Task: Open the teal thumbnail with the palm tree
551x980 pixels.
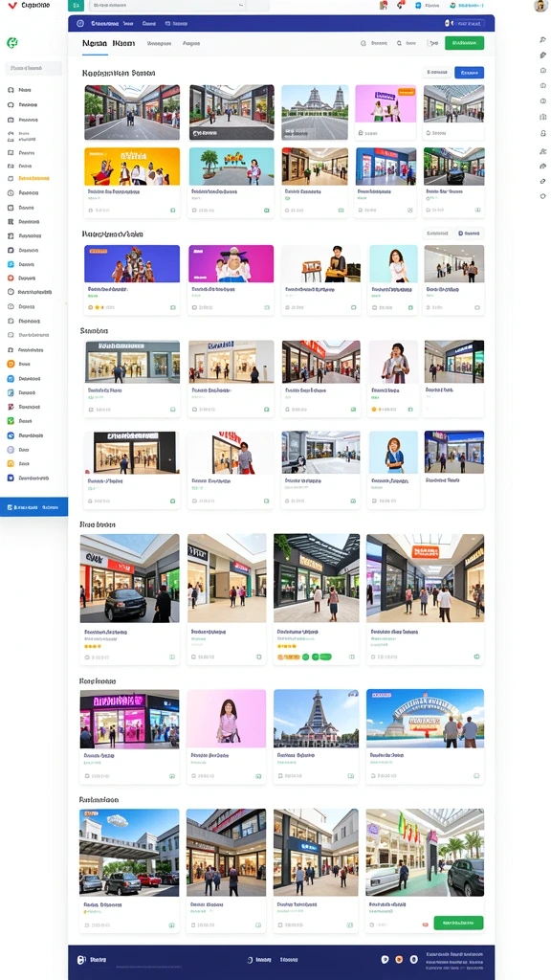Action: coord(231,167)
